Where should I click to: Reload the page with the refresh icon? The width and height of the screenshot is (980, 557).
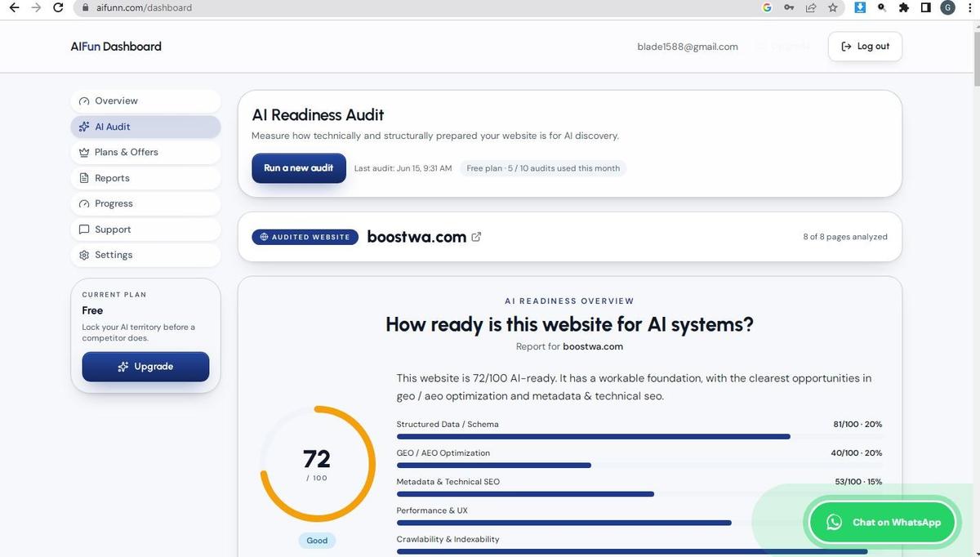[x=57, y=7]
